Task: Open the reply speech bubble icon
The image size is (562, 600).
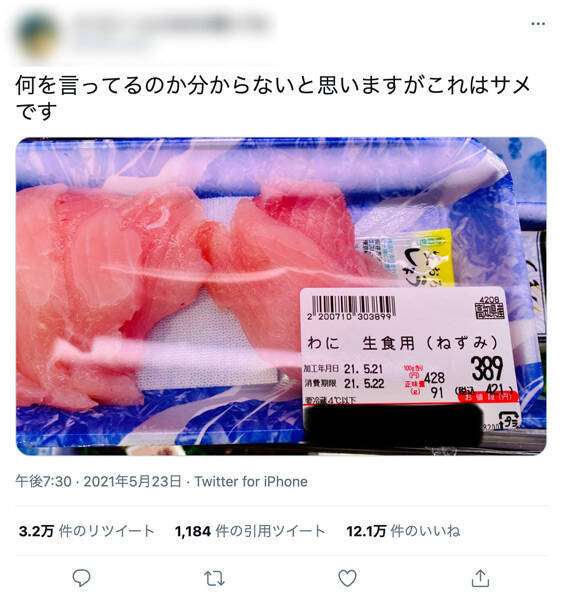Action: point(81,578)
